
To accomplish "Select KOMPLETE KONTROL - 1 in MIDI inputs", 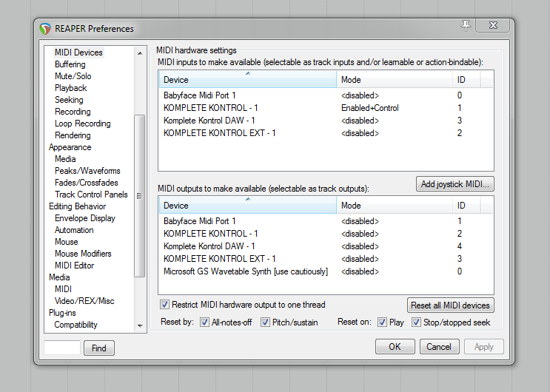I will pyautogui.click(x=326, y=108).
